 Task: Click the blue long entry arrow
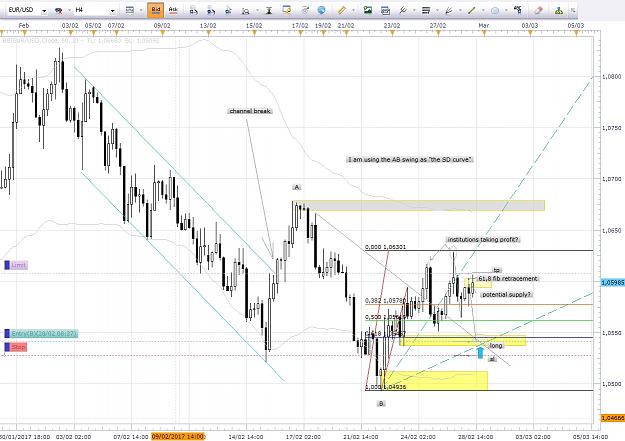point(480,352)
